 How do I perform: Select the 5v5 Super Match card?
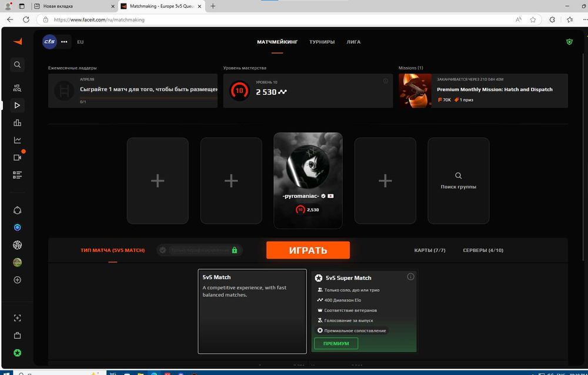(x=364, y=311)
